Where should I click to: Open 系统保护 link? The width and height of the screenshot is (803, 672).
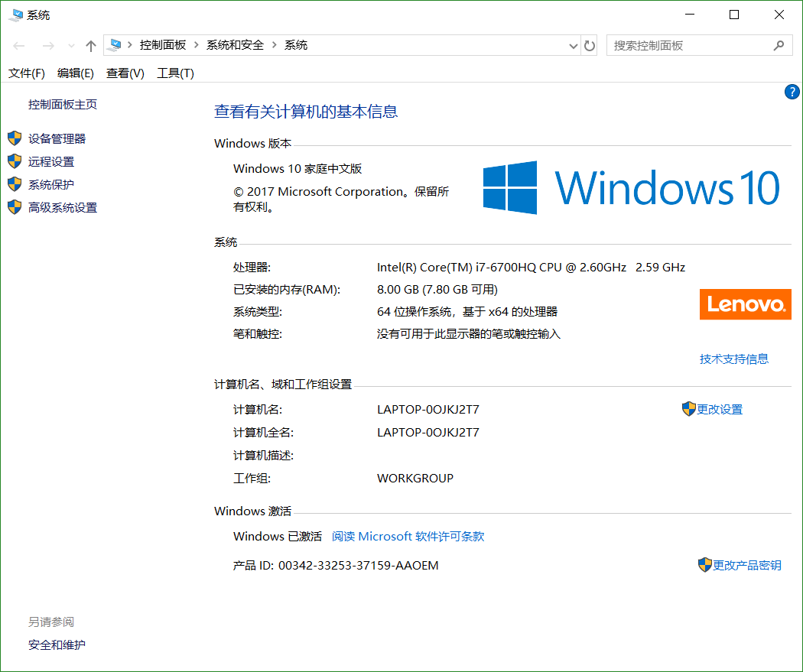tap(51, 185)
